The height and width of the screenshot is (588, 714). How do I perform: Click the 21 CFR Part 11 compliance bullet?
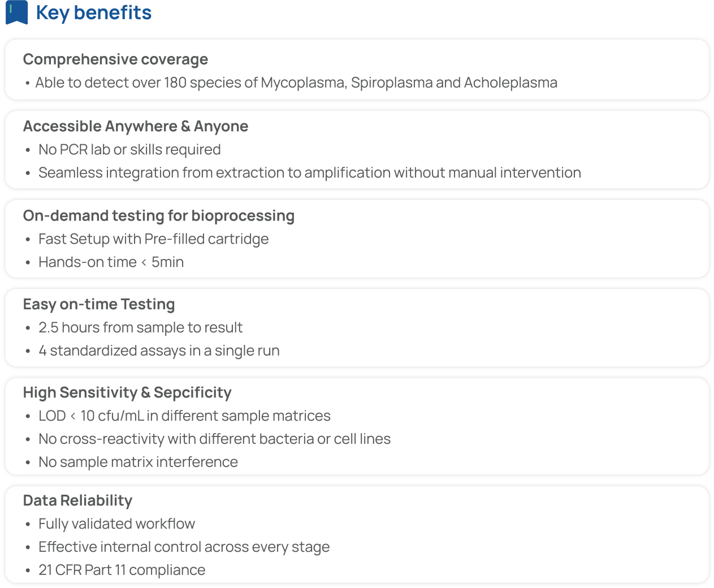coord(122,570)
